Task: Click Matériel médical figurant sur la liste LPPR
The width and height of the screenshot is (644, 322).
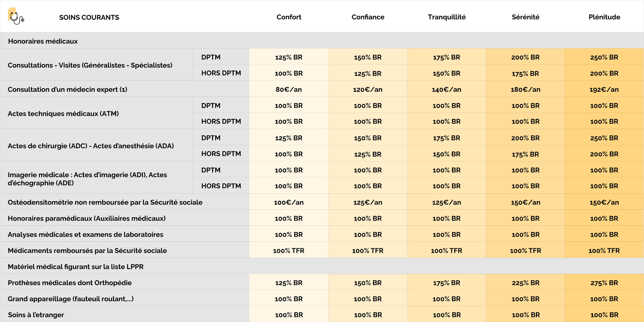Action: 76,267
